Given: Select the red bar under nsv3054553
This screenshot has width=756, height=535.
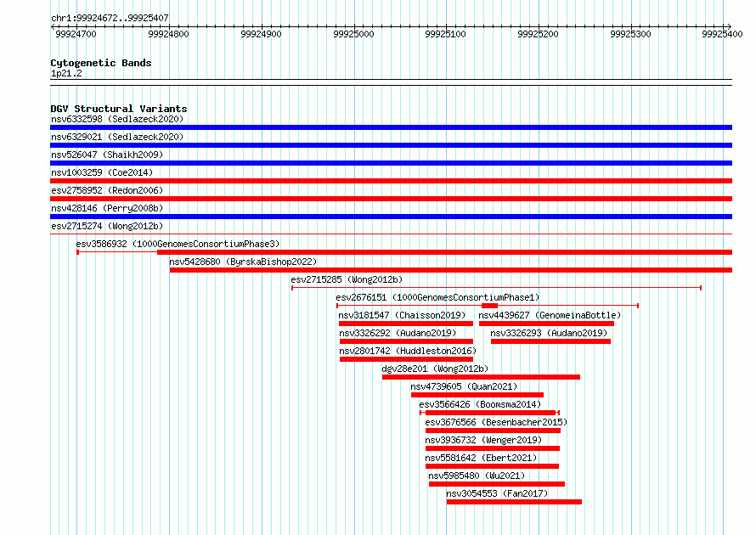Looking at the screenshot, I should tap(514, 502).
